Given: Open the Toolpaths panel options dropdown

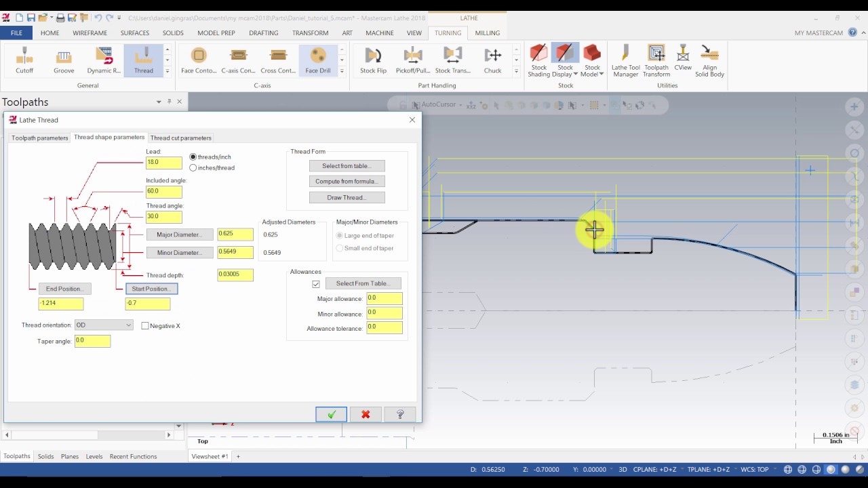Looking at the screenshot, I should coord(159,102).
